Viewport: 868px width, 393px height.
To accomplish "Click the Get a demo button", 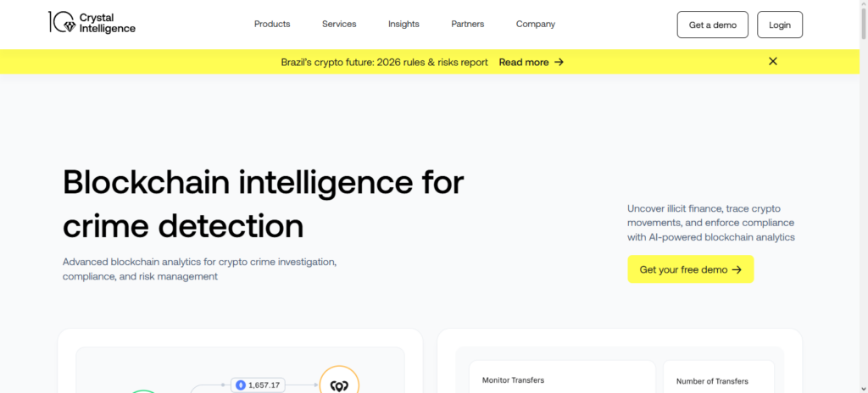I will point(712,25).
